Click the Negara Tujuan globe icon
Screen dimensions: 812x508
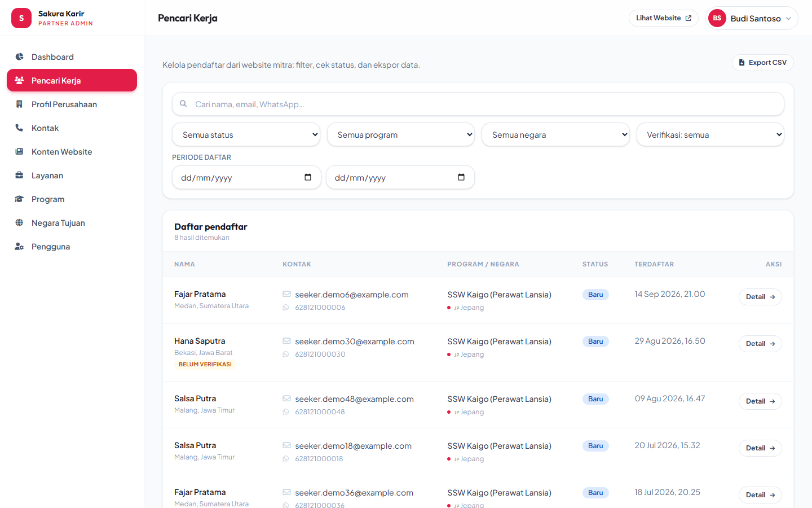click(19, 223)
